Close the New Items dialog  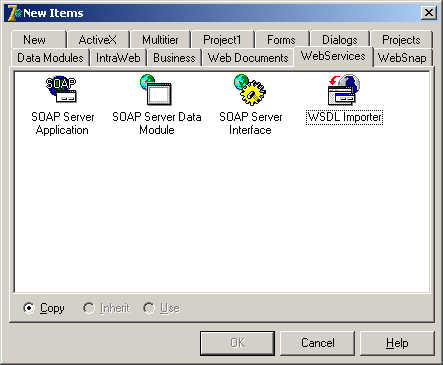coord(429,13)
